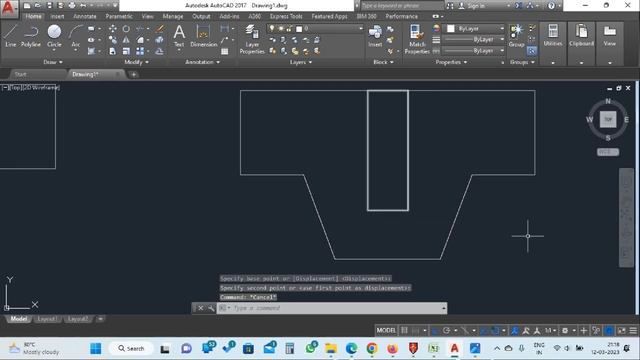Toggle group selection on/off in Groups panel

[x=531, y=51]
